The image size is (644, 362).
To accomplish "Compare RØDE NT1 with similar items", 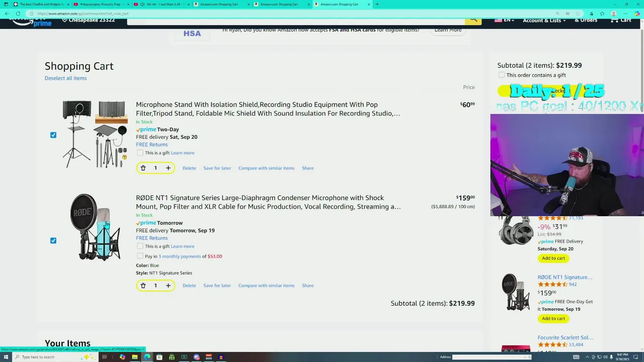I will pos(266,286).
